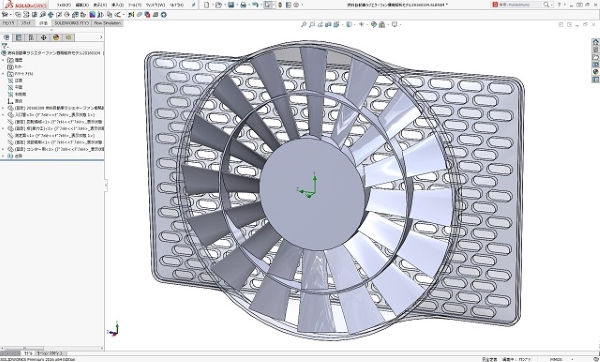Click the feature tree horizontal scrollbar
Image resolution: width=600 pixels, height=362 pixels.
(x=52, y=348)
